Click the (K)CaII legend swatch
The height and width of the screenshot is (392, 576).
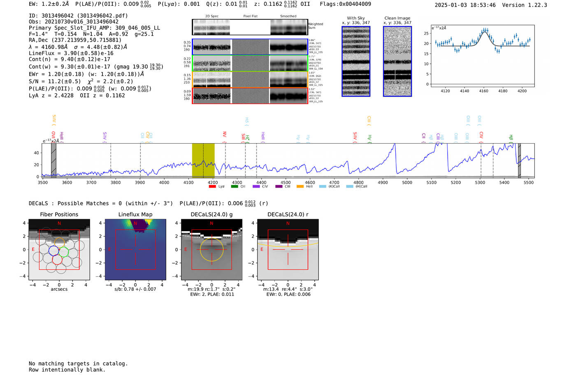pyautogui.click(x=322, y=186)
